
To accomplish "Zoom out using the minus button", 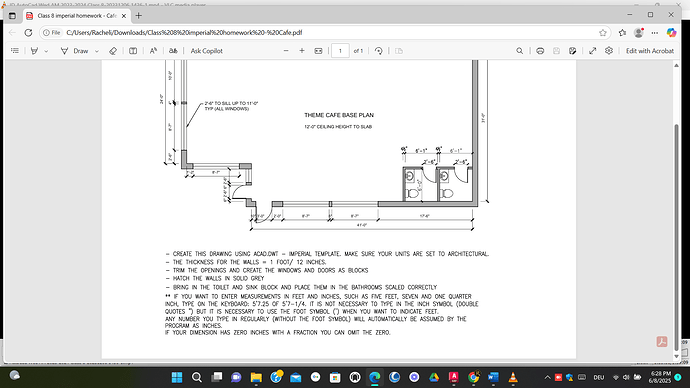I will (286, 51).
